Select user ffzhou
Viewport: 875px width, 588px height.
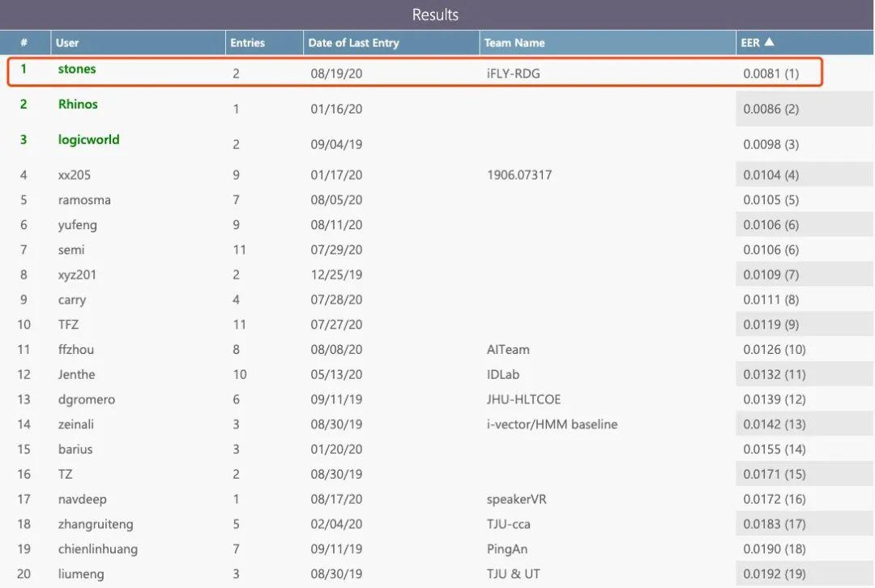[76, 350]
